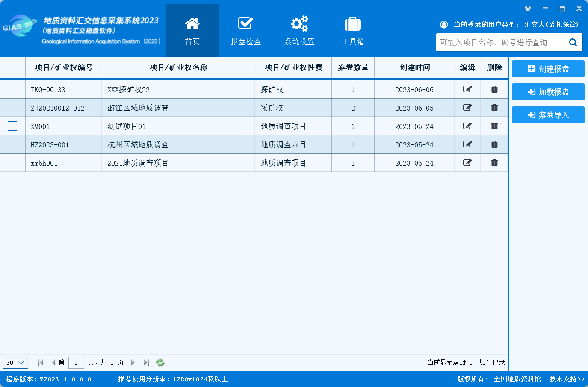Go to next page of records
This screenshot has height=387, width=588.
133,363
